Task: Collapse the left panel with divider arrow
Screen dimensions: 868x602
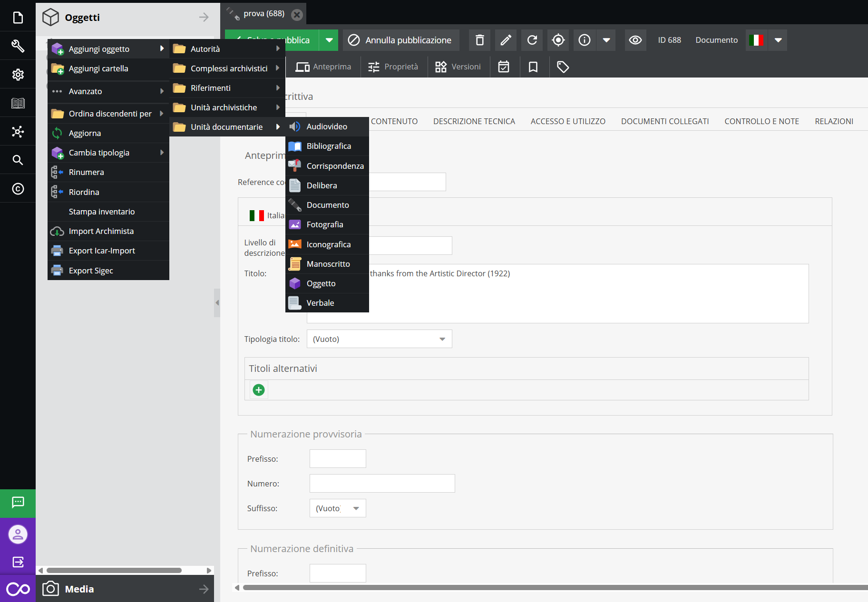Action: pyautogui.click(x=217, y=302)
